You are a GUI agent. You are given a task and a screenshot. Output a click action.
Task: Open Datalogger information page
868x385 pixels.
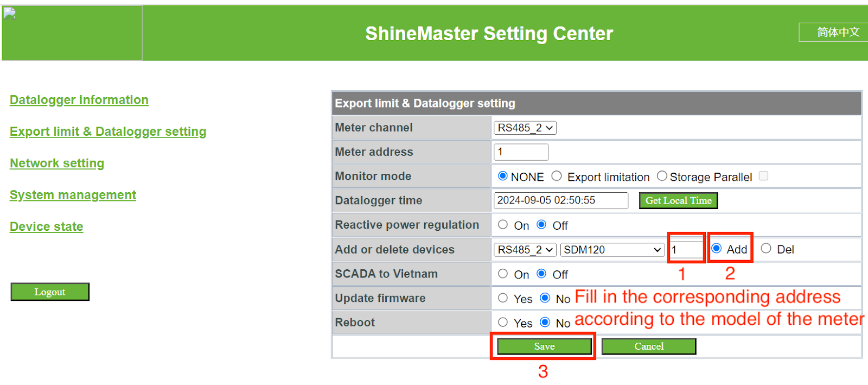click(x=79, y=100)
